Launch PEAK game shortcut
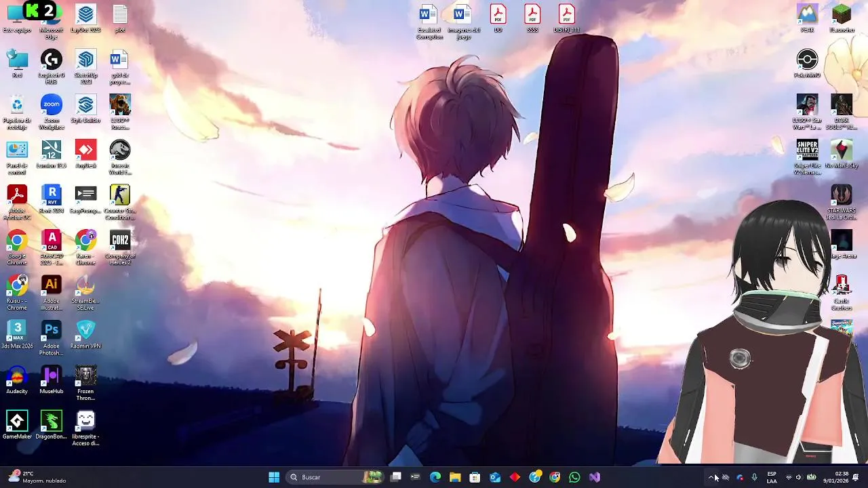This screenshot has height=488, width=868. coord(807,19)
